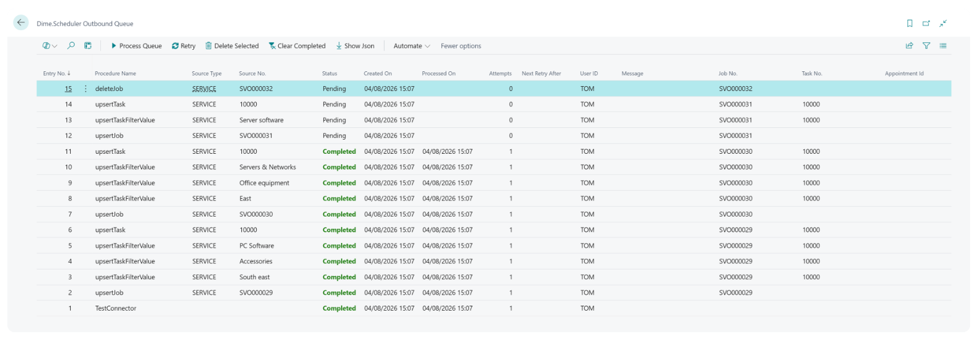
Task: Click User ID TOM in row 1
Action: 587,308
